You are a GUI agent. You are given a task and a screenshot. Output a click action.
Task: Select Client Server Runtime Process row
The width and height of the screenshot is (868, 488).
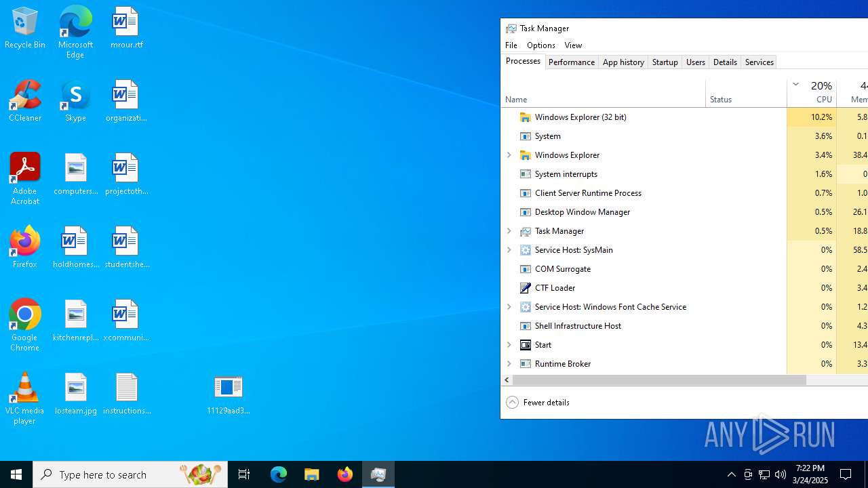[x=684, y=193]
